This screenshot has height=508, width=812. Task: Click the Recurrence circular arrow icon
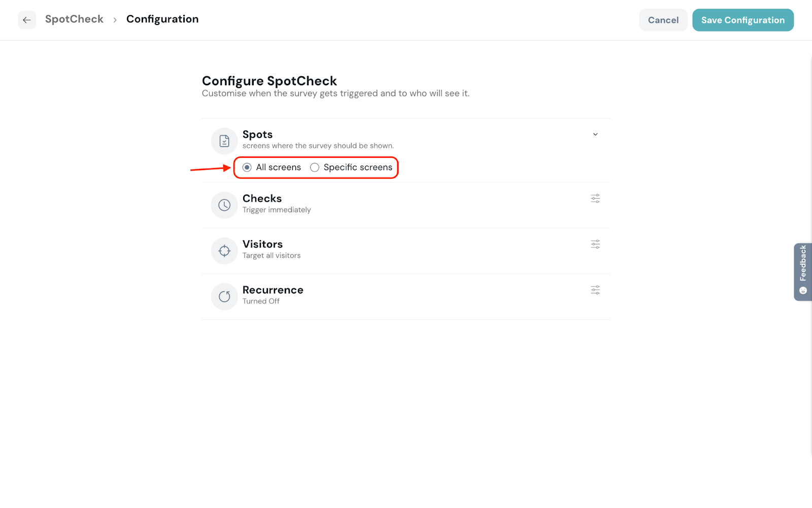[224, 297]
